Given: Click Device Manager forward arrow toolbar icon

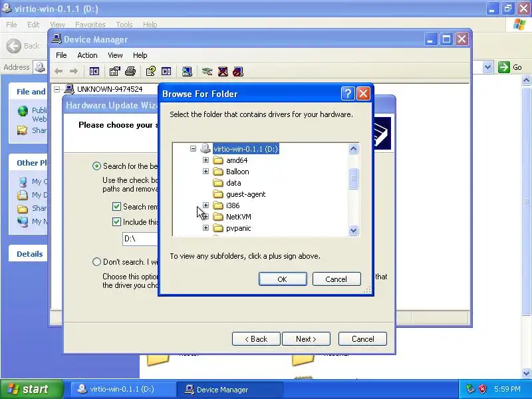Looking at the screenshot, I should (74, 71).
